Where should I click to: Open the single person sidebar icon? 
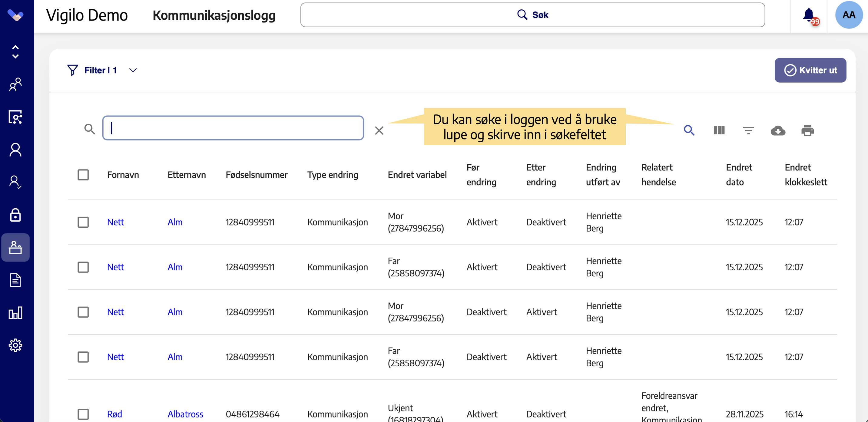click(15, 150)
